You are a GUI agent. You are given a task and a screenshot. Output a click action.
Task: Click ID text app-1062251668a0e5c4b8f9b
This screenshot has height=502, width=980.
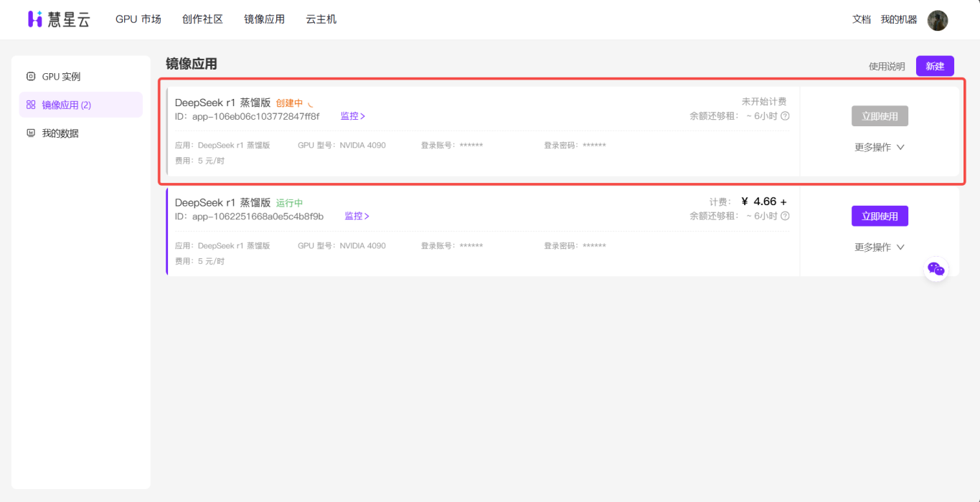pyautogui.click(x=258, y=216)
